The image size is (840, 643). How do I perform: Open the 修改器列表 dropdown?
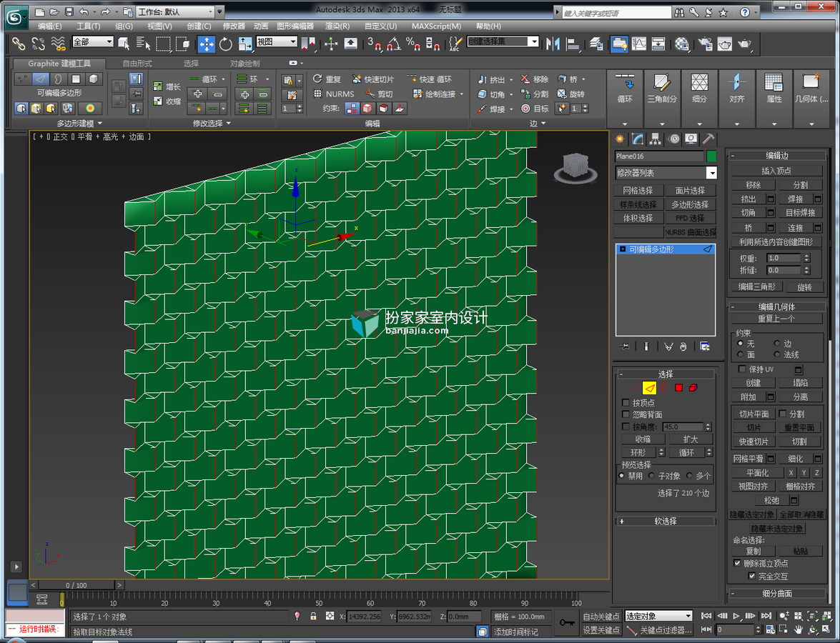[x=666, y=173]
